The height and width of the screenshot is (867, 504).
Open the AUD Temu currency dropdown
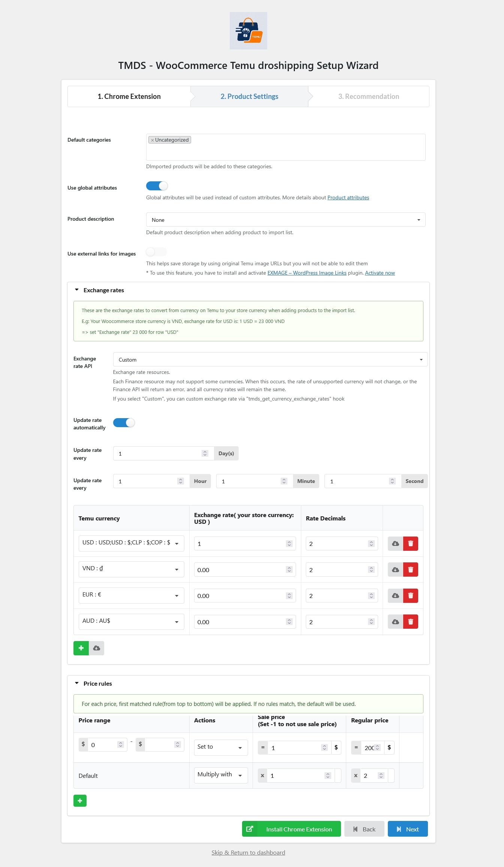coord(131,622)
